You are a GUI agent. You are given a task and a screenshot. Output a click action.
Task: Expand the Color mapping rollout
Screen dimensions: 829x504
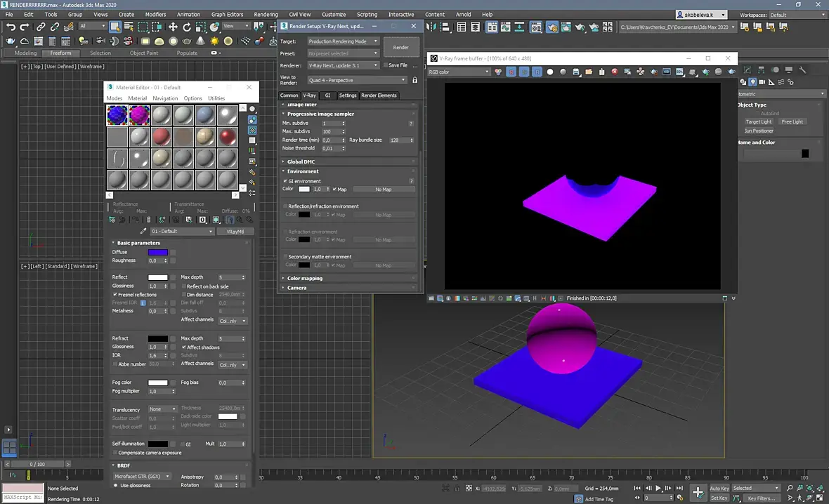(305, 279)
